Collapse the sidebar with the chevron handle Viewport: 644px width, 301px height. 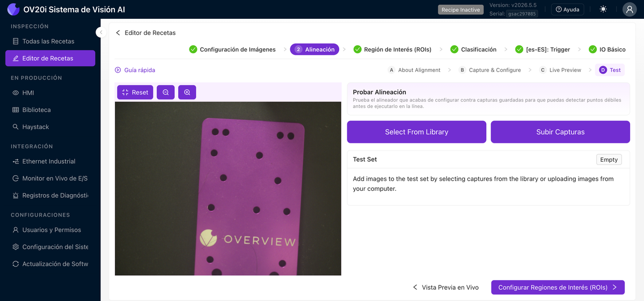click(x=100, y=32)
